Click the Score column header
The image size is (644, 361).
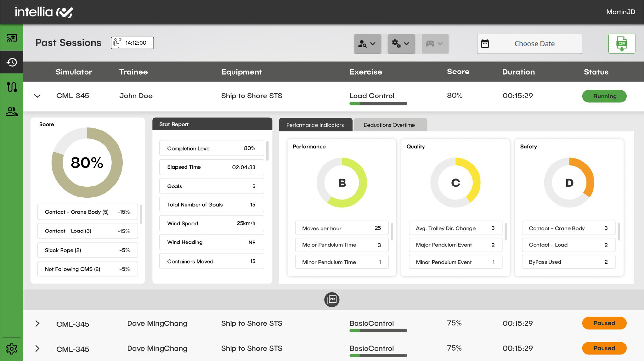pos(458,72)
